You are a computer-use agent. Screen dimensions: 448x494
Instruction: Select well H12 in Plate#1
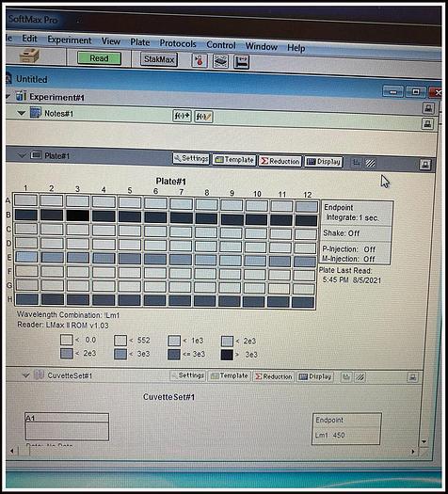pos(303,302)
